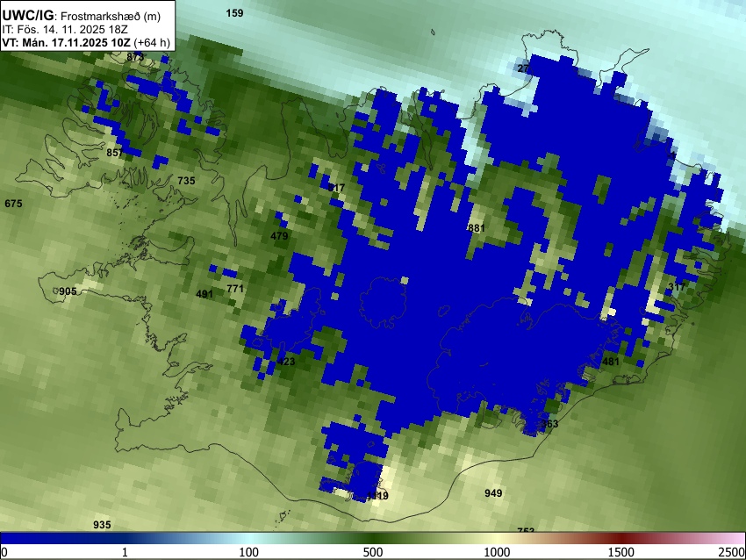Select the valid time line 'VT: Mán. 17.11.2025 10Z'
Image resolution: width=746 pixels, height=560 pixels.
(66, 42)
